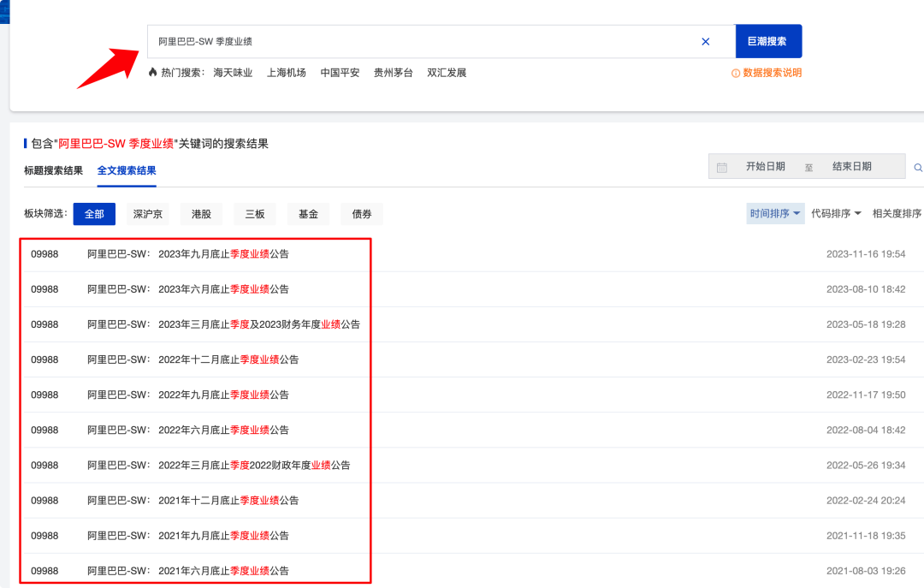Set the 开始日期 start date field
The height and width of the screenshot is (588, 924).
point(766,166)
